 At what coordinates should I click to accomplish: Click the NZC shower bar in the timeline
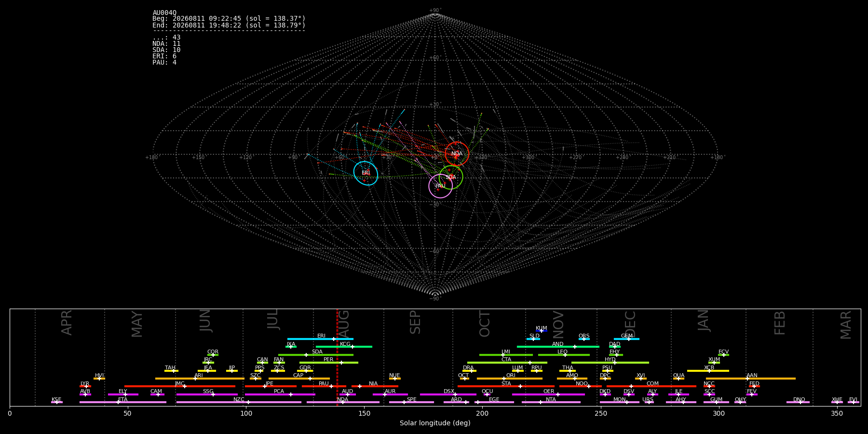[239, 402]
